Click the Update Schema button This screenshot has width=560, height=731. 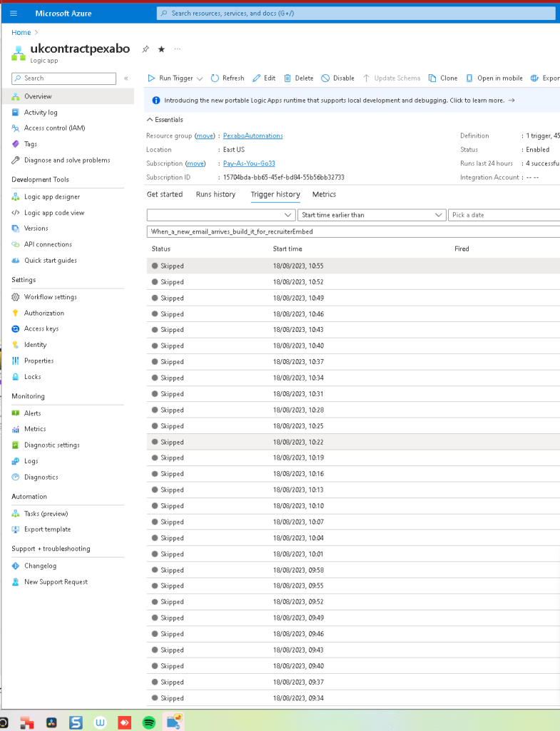click(392, 79)
